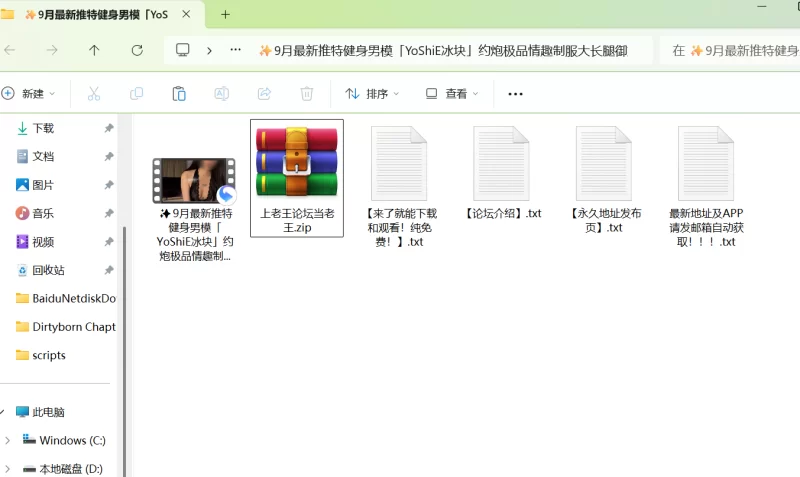Unpin 图片 using its pin icon
Screen dimensions: 800x477
point(109,185)
